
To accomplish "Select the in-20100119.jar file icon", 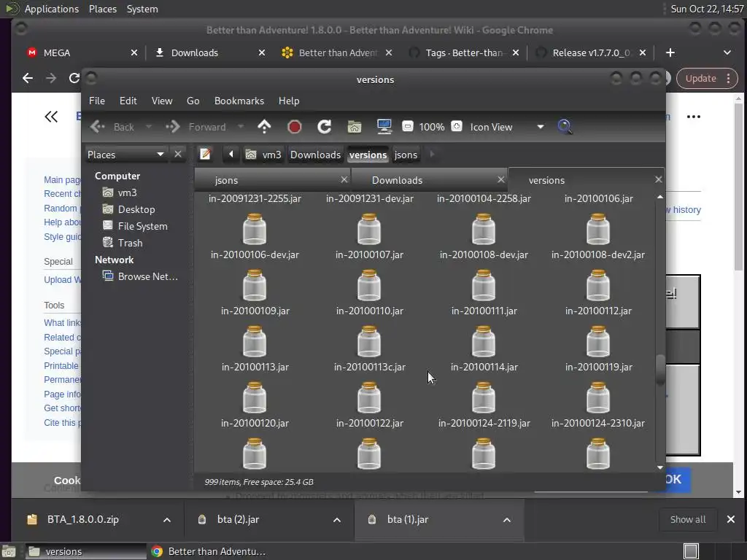I will [x=598, y=341].
